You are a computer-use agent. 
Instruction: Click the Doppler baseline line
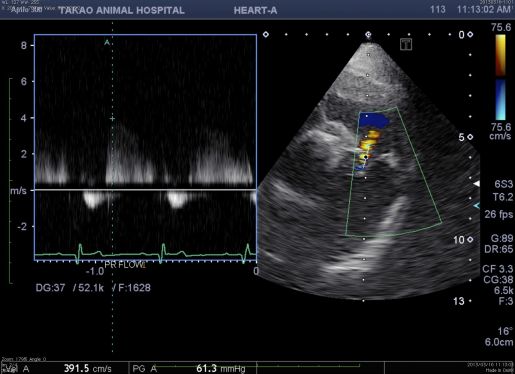pyautogui.click(x=145, y=190)
